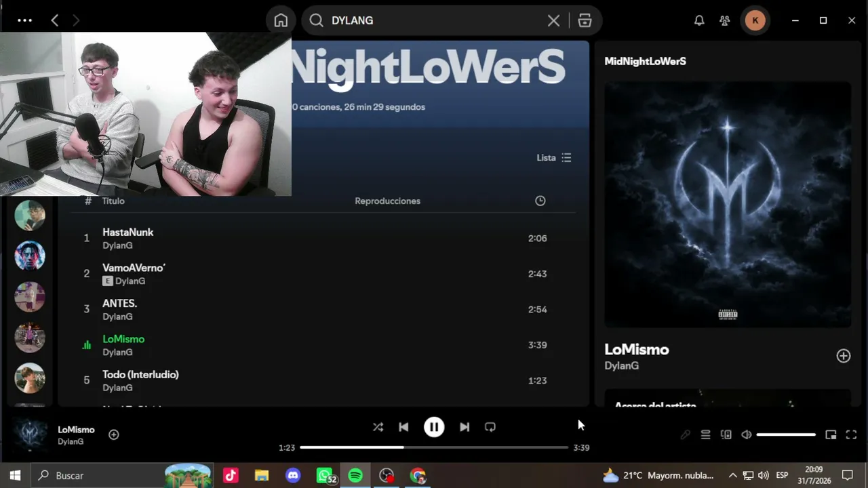The image size is (868, 488).
Task: Open the K profile account menu
Action: (755, 20)
